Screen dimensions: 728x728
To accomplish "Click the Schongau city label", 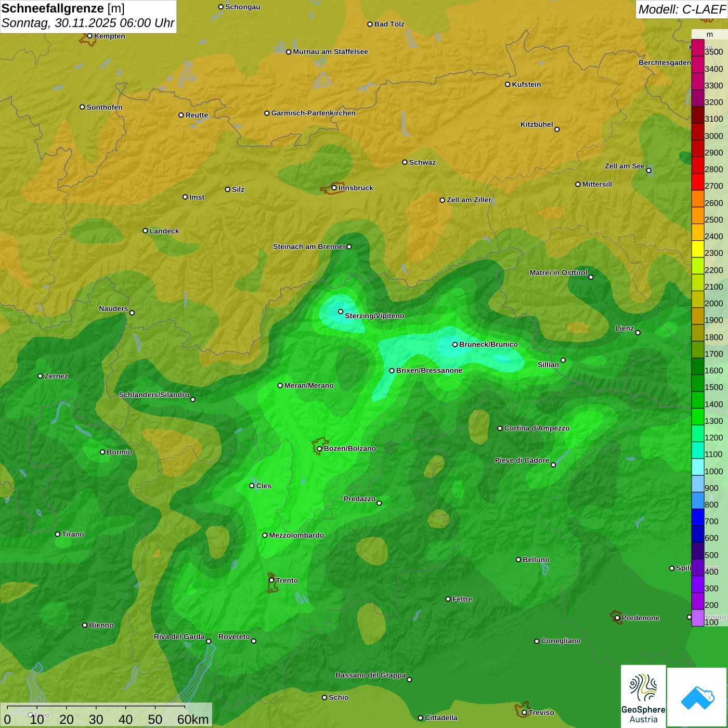I will click(x=243, y=7).
